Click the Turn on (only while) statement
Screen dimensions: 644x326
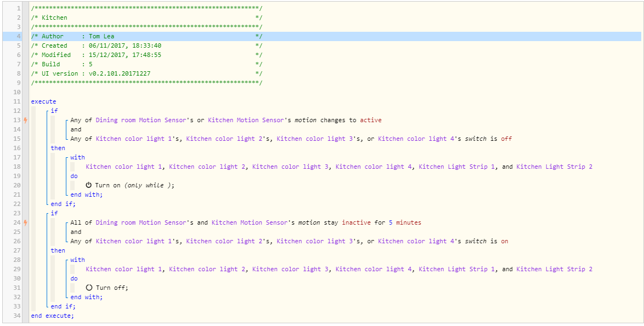coord(130,185)
